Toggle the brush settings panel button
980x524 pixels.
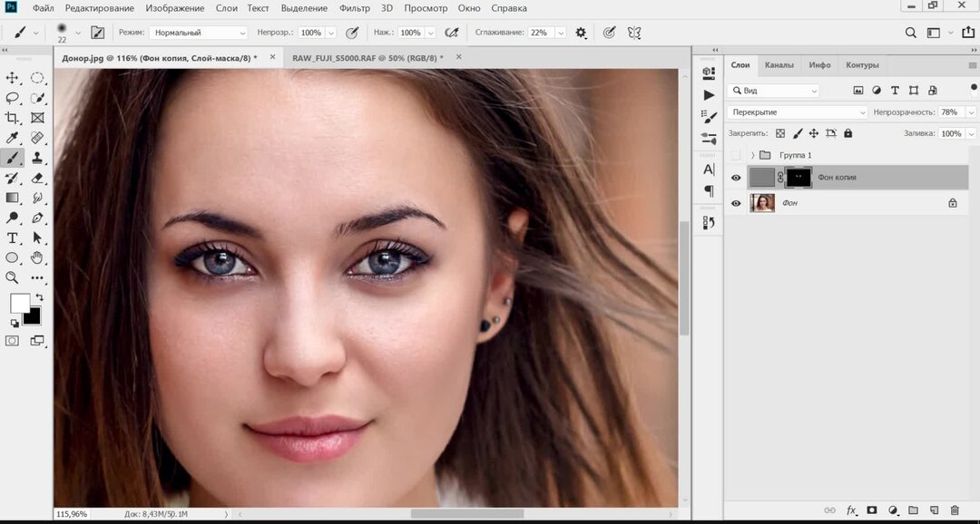97,33
